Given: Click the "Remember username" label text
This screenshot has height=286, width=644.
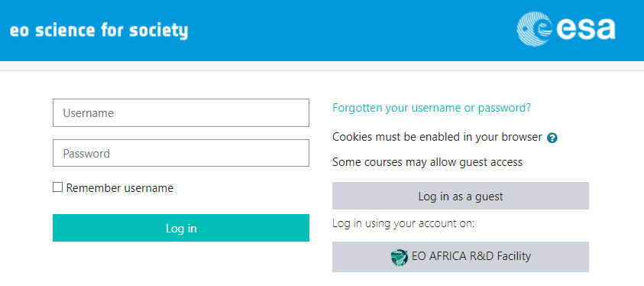Looking at the screenshot, I should [119, 188].
